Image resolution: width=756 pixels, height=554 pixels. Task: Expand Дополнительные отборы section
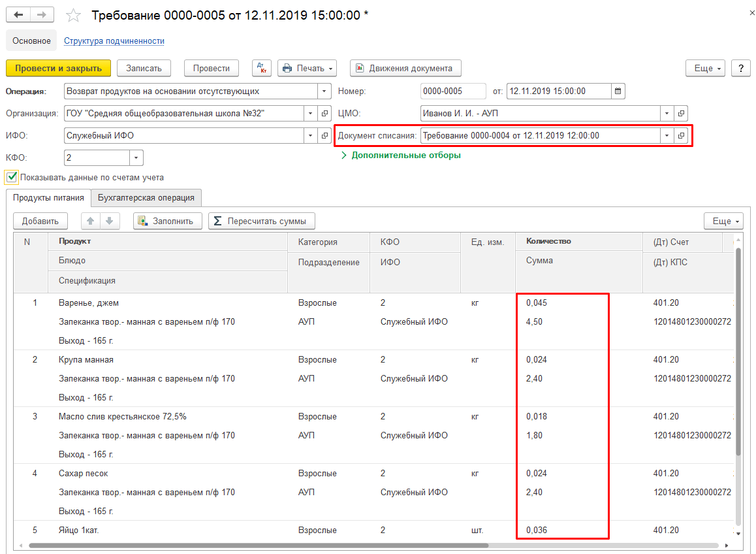(x=400, y=155)
